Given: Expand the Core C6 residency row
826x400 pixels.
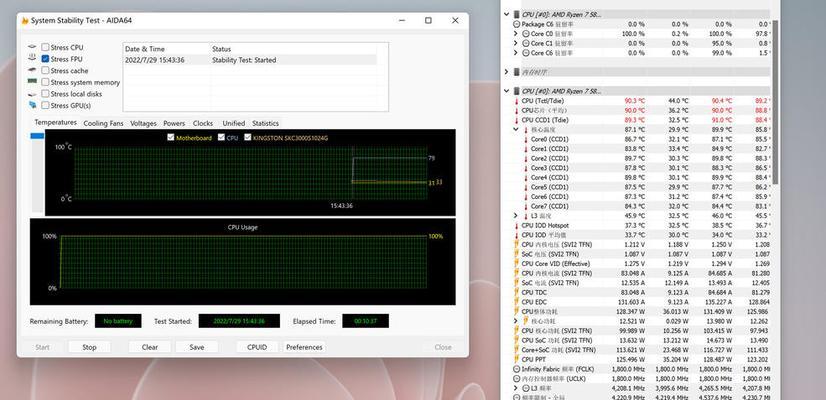Looking at the screenshot, I should tap(516, 53).
